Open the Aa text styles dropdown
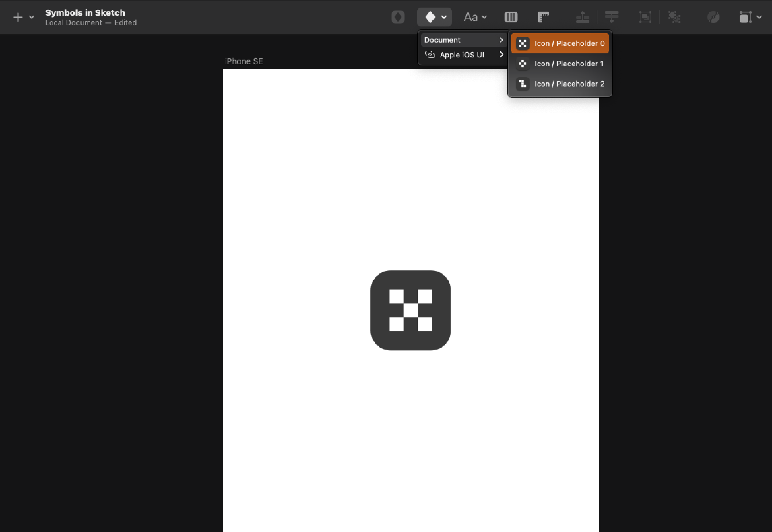772x532 pixels. 475,17
